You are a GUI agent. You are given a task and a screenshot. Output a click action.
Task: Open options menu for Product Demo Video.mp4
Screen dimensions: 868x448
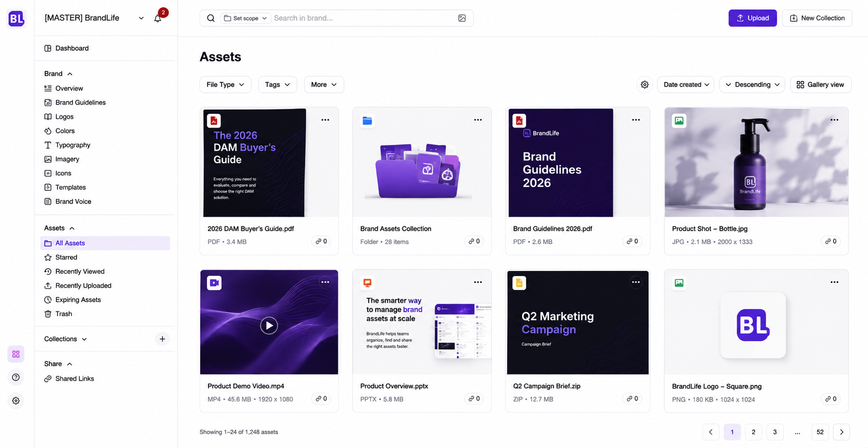tap(325, 282)
